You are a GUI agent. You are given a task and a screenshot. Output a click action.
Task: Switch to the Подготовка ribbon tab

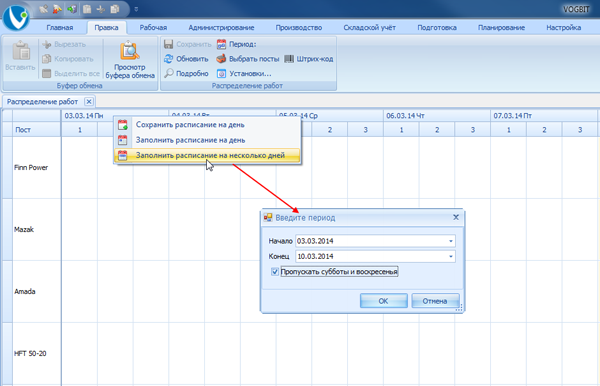pyautogui.click(x=437, y=28)
